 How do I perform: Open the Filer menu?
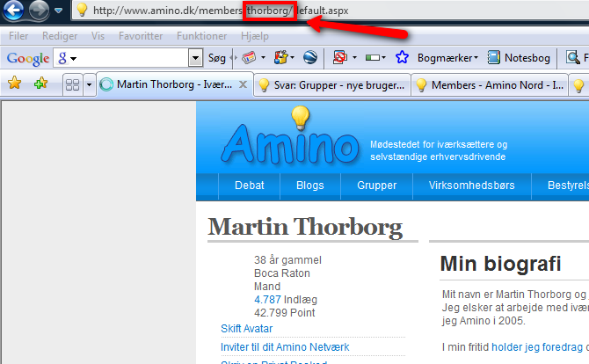point(18,36)
